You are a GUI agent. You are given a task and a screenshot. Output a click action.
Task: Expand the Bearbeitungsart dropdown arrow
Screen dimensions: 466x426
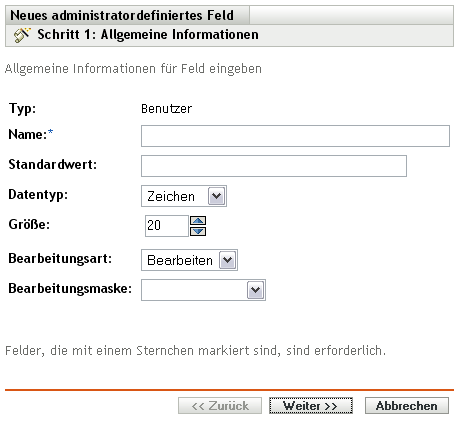(x=228, y=260)
